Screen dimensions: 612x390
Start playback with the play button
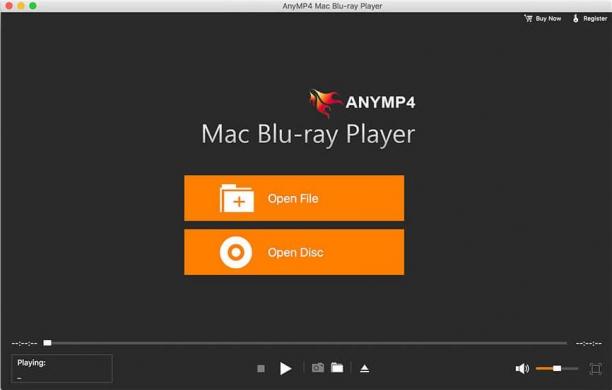point(285,369)
